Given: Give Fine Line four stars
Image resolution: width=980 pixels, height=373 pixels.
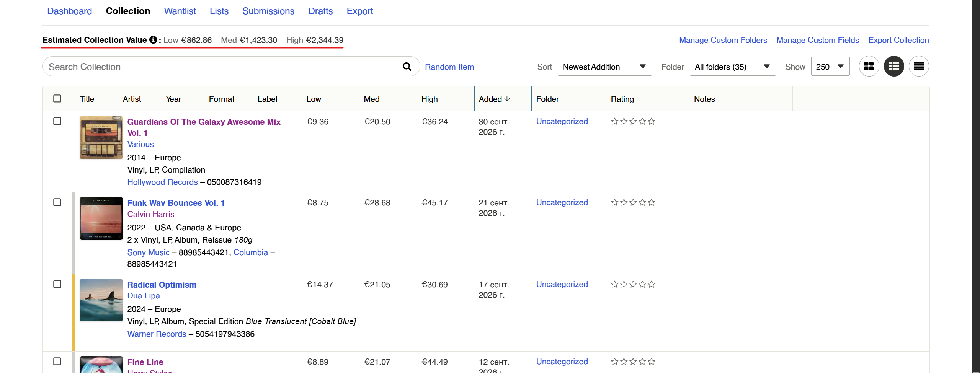Looking at the screenshot, I should (x=642, y=362).
